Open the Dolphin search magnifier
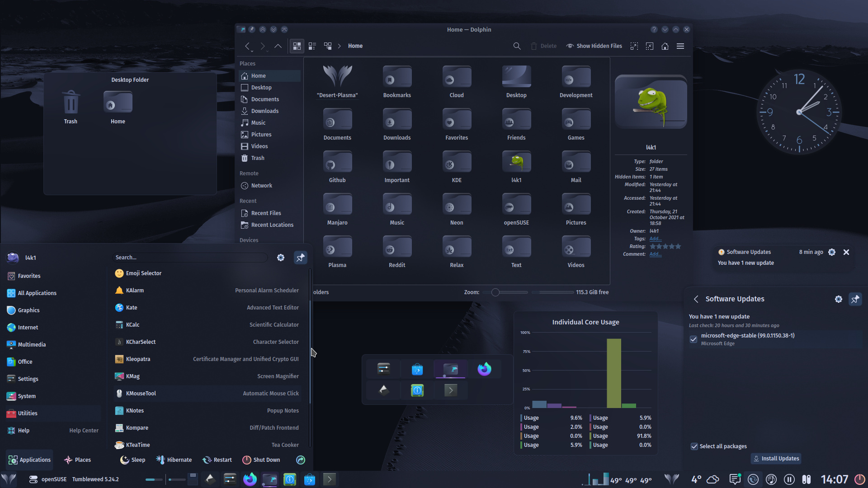Viewport: 868px width, 488px height. click(x=517, y=46)
